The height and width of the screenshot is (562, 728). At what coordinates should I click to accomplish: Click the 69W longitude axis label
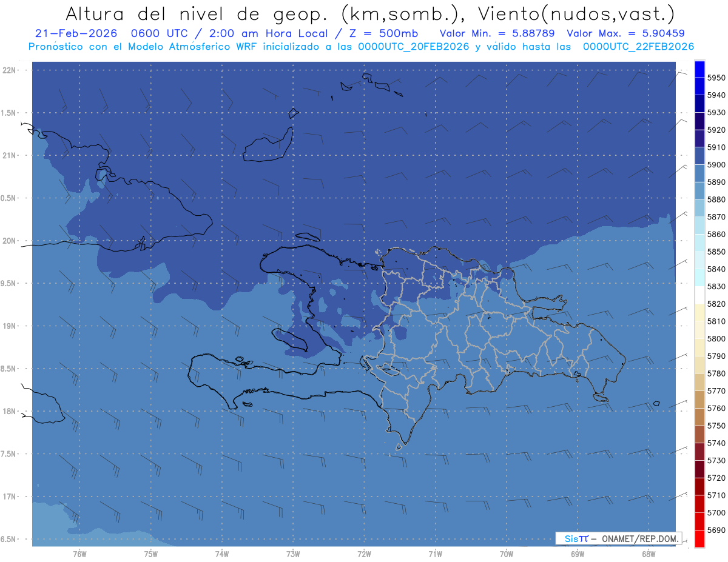point(577,554)
